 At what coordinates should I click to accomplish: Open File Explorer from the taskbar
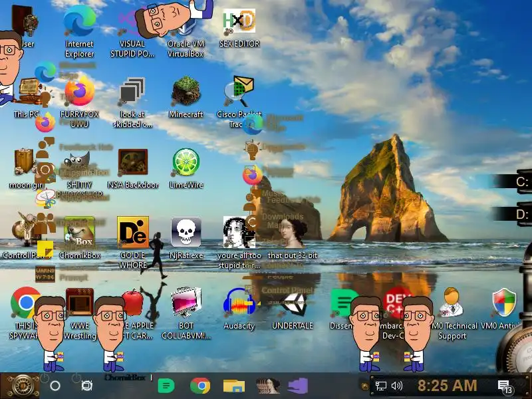pyautogui.click(x=234, y=386)
